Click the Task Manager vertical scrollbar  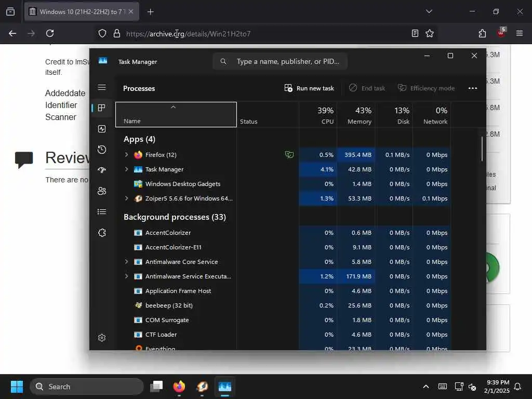pos(482,149)
